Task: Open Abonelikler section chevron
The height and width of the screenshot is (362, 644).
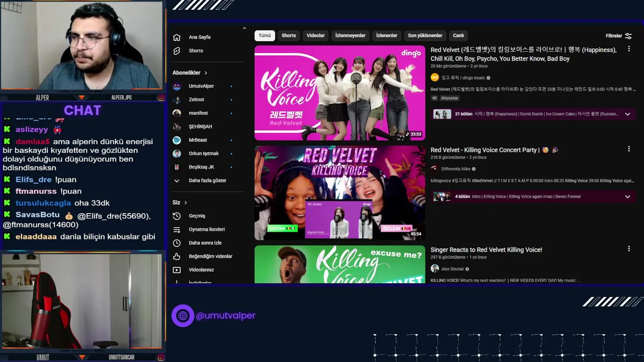Action: coord(206,73)
